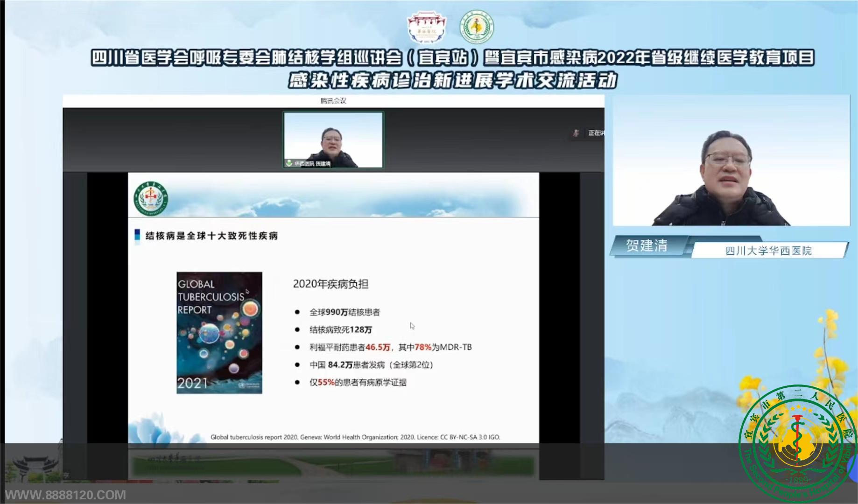Click the 2020年疾病负担 heading
The image size is (858, 504).
[331, 284]
